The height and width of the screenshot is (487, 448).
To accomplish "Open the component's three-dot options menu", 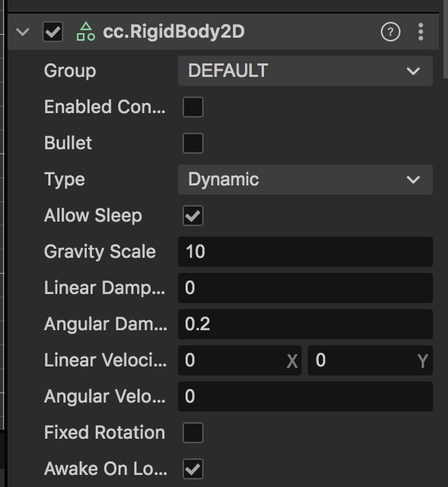I will [421, 32].
